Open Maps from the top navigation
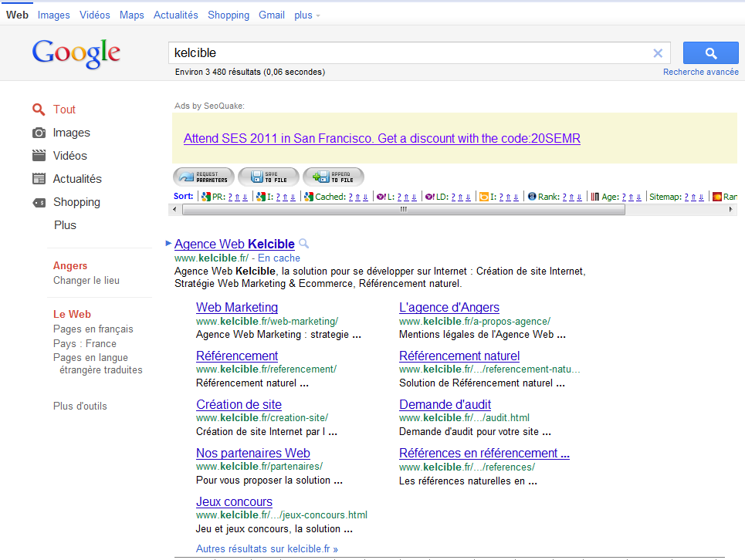Viewport: 745px width, 560px height. (x=131, y=15)
